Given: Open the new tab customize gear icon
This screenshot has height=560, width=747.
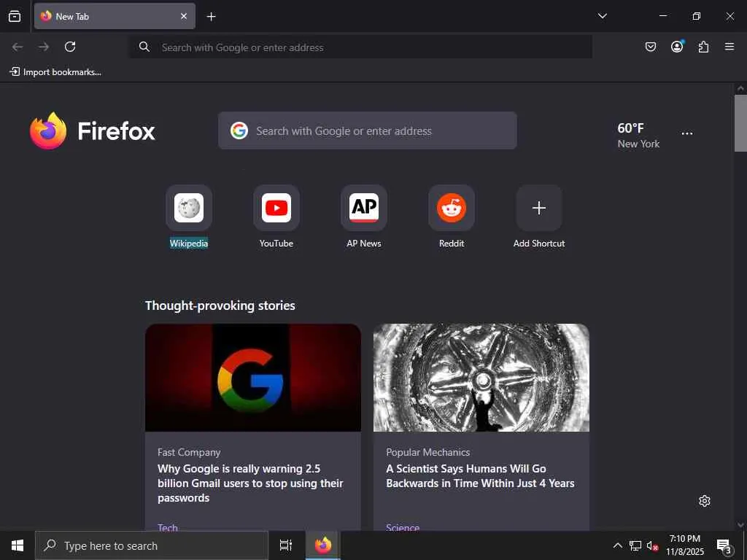Looking at the screenshot, I should [x=705, y=501].
